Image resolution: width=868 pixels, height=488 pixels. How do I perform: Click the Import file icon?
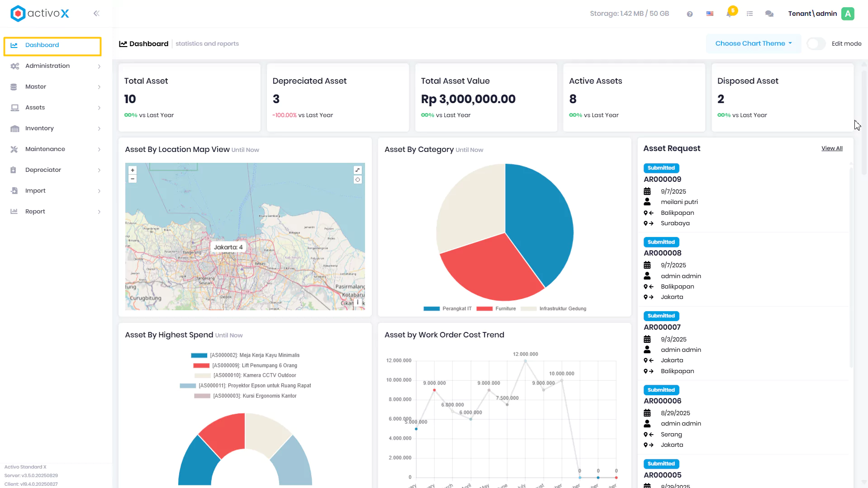pyautogui.click(x=14, y=191)
